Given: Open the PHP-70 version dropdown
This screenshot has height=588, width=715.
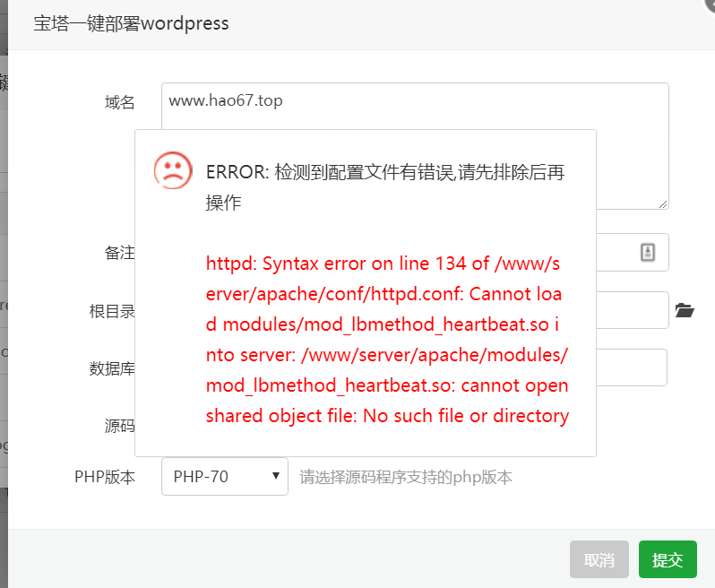Looking at the screenshot, I should (225, 476).
